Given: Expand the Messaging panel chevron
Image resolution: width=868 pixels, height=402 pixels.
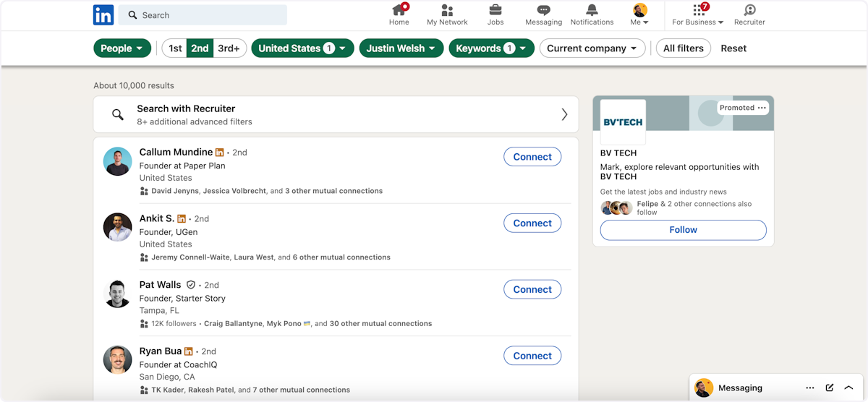Looking at the screenshot, I should point(849,388).
